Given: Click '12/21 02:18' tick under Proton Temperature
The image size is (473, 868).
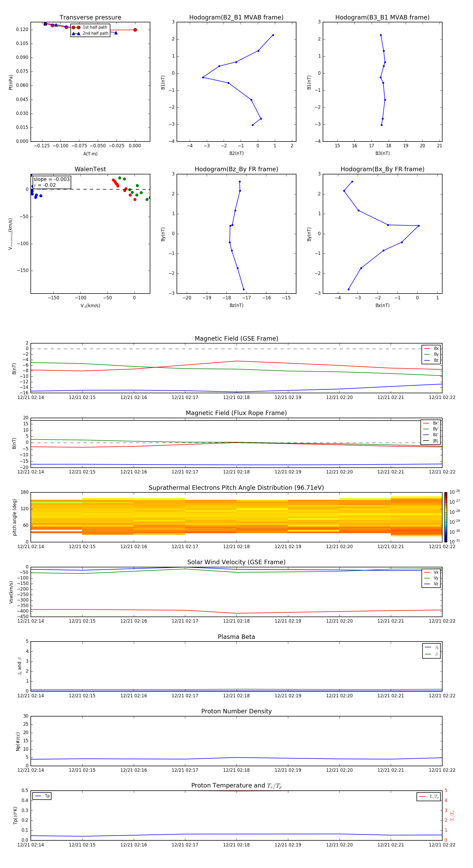Looking at the screenshot, I should [236, 845].
